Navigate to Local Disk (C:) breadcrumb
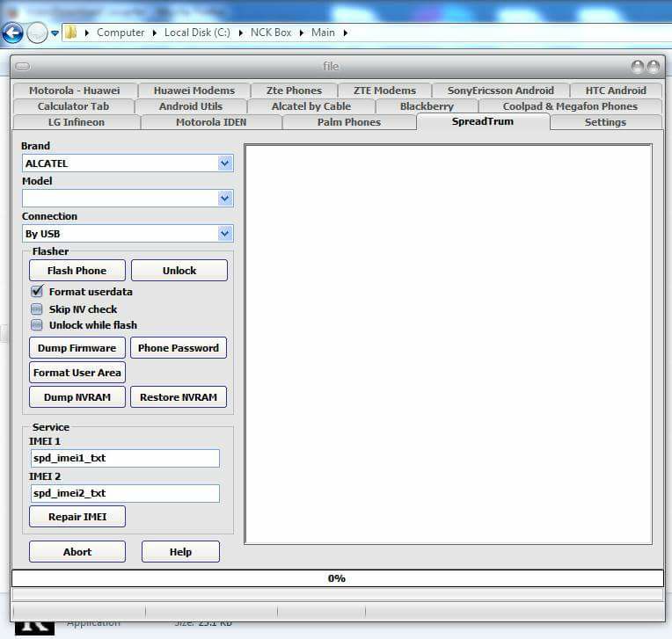 tap(197, 33)
